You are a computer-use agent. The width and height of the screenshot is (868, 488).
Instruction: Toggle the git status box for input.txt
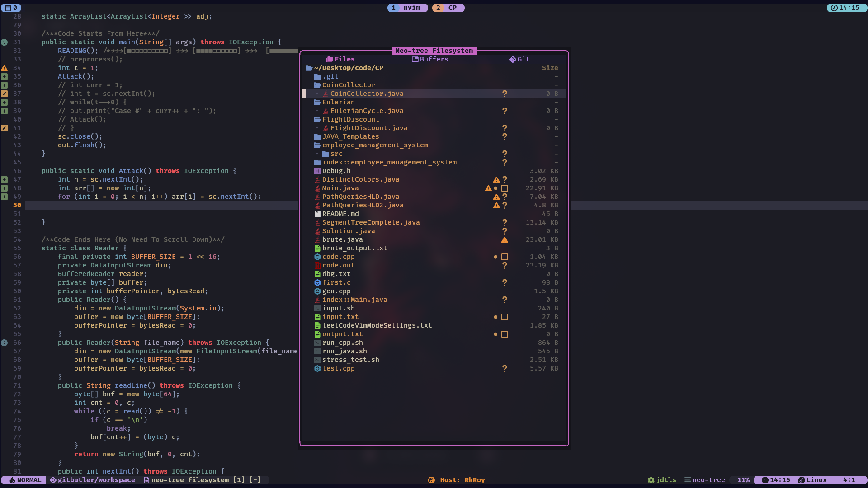505,317
